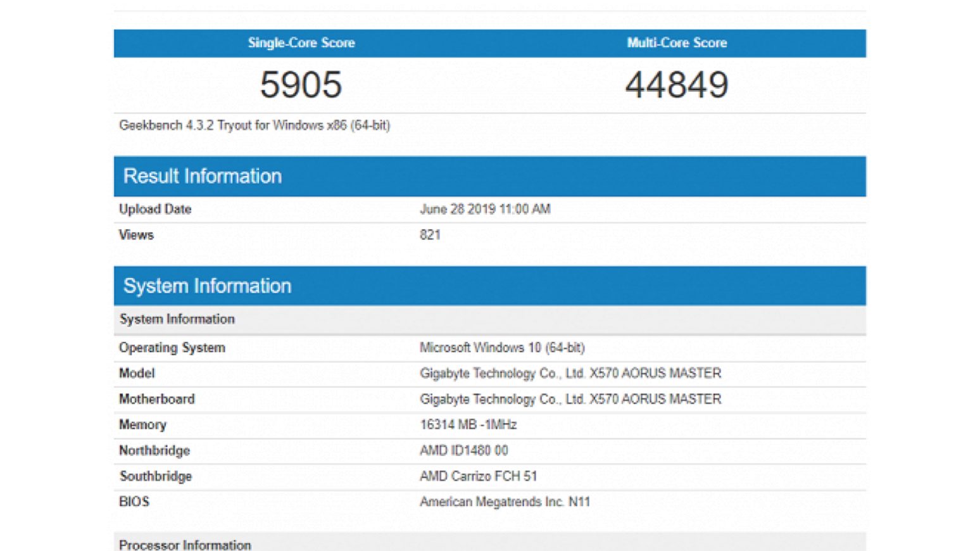Click the Operating System row label

pos(172,348)
